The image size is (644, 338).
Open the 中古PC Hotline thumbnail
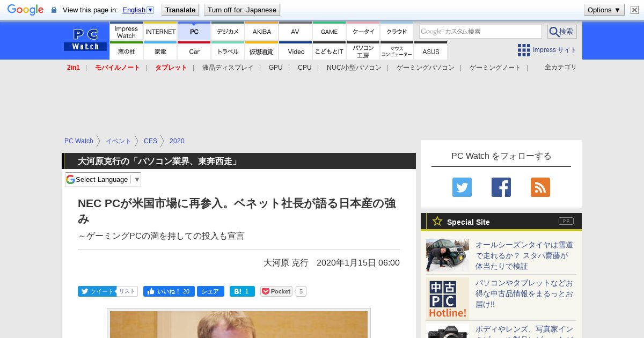[x=448, y=299]
